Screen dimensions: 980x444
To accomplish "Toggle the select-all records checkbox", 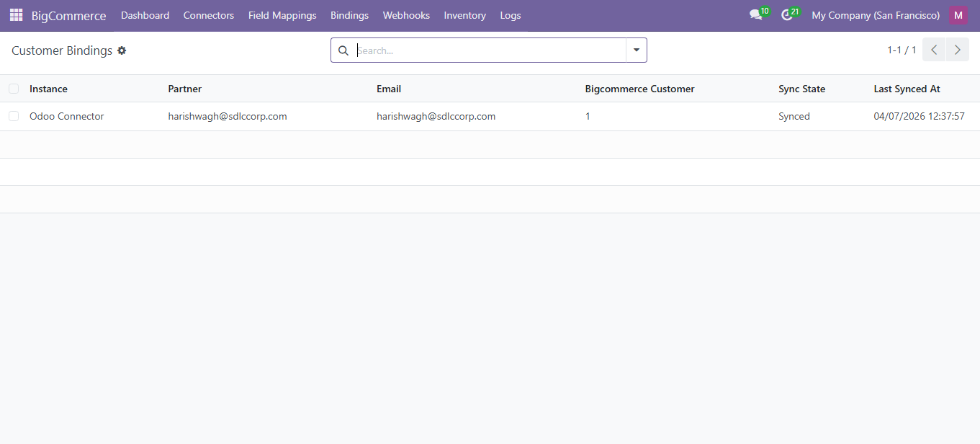I will coord(13,88).
